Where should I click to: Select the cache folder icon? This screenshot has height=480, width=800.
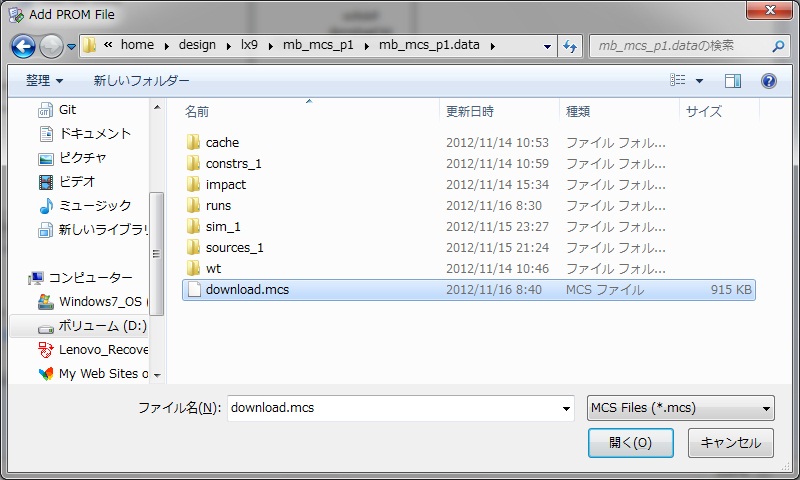click(x=193, y=142)
